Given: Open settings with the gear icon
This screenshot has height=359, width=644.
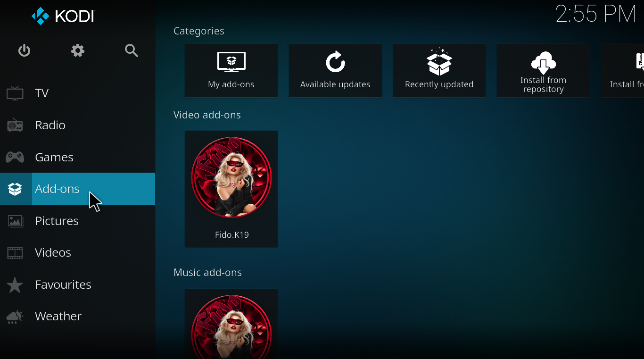Looking at the screenshot, I should tap(78, 50).
